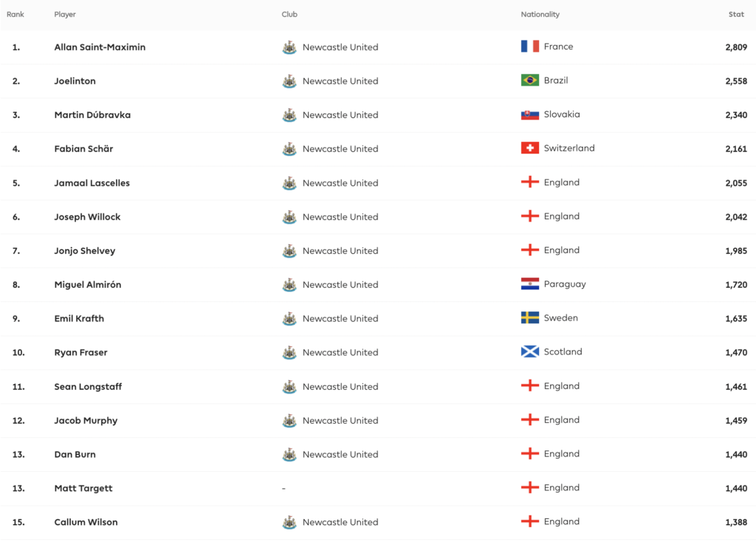
Task: Click the Player column header
Action: (65, 15)
